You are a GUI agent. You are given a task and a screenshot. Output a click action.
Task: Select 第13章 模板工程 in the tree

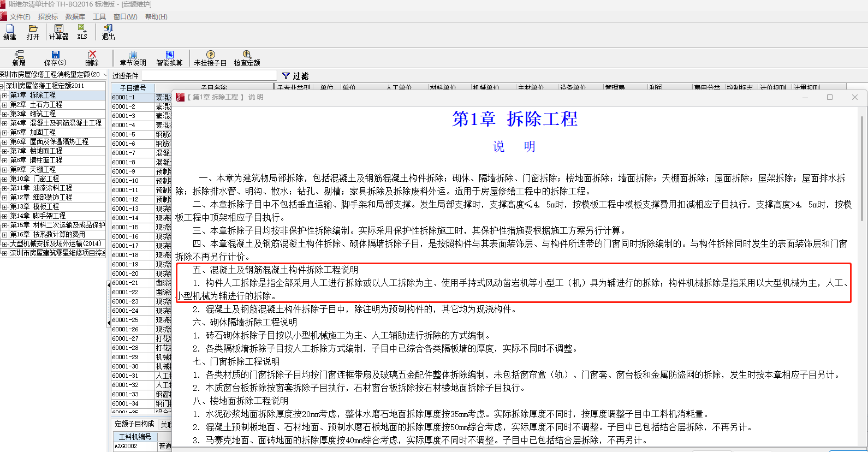click(34, 206)
